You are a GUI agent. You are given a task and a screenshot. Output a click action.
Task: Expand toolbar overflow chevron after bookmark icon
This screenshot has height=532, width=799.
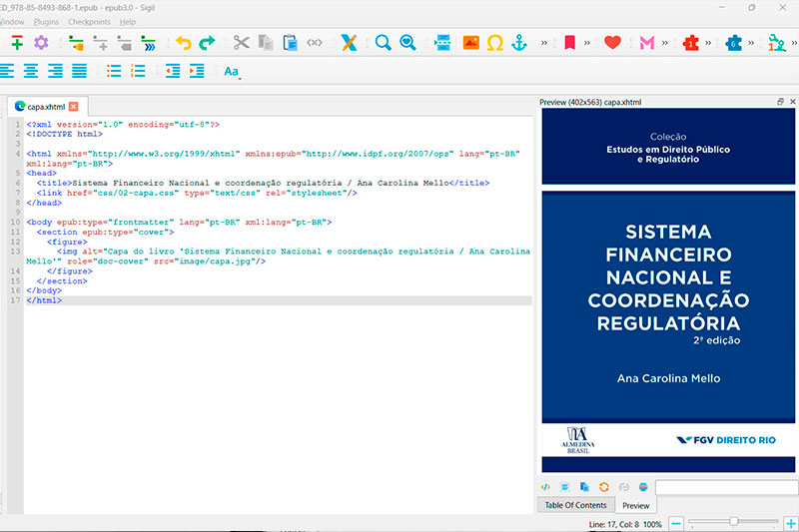point(588,43)
